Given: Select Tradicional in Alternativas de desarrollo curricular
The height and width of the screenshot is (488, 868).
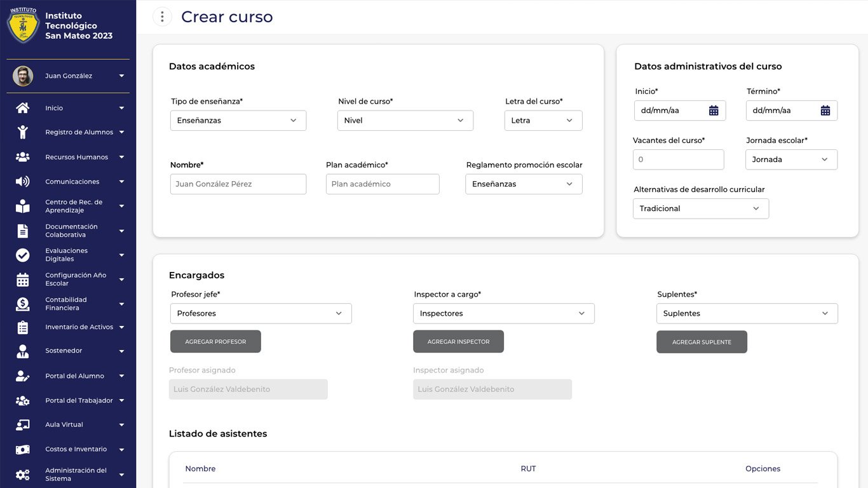Looking at the screenshot, I should (700, 208).
